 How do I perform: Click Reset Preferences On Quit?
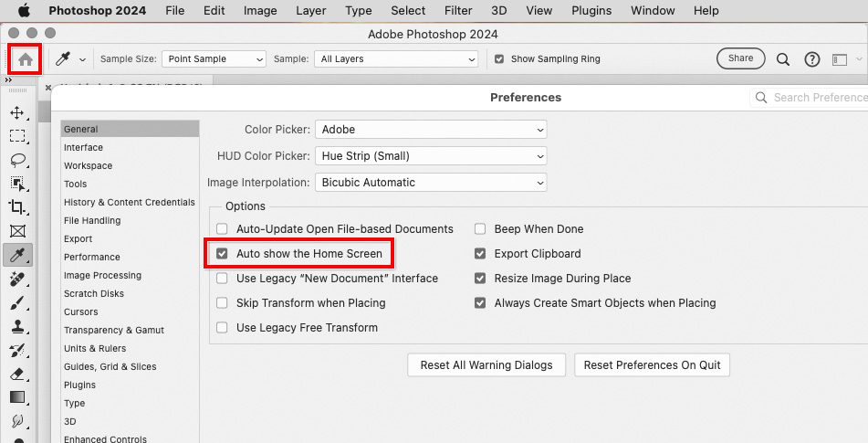(x=652, y=365)
